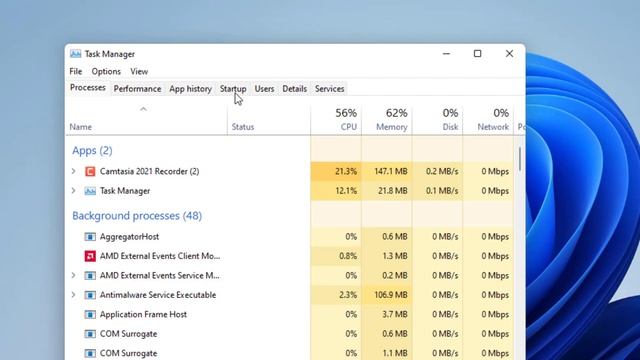Click the 2.3% CPU value for Antimalware

point(348,295)
